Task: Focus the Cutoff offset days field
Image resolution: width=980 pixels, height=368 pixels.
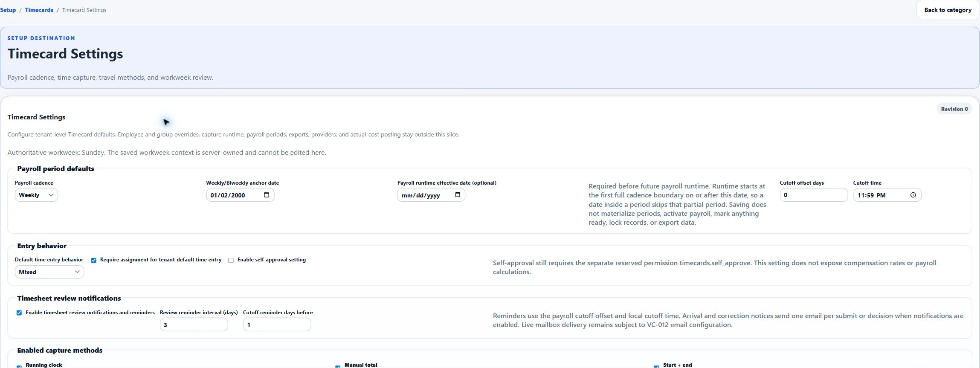Action: [814, 195]
